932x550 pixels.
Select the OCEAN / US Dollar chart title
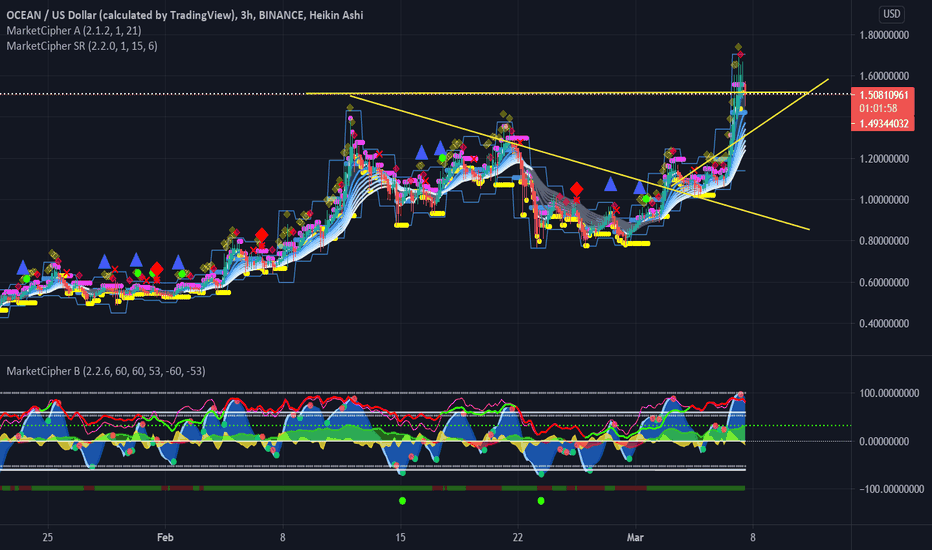[x=185, y=15]
